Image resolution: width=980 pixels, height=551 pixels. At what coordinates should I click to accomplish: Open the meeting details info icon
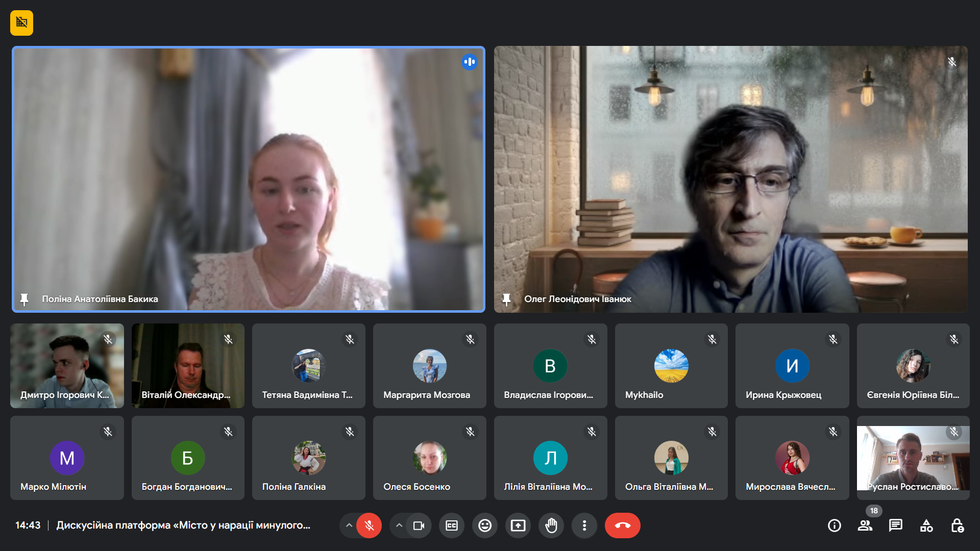[x=834, y=525]
